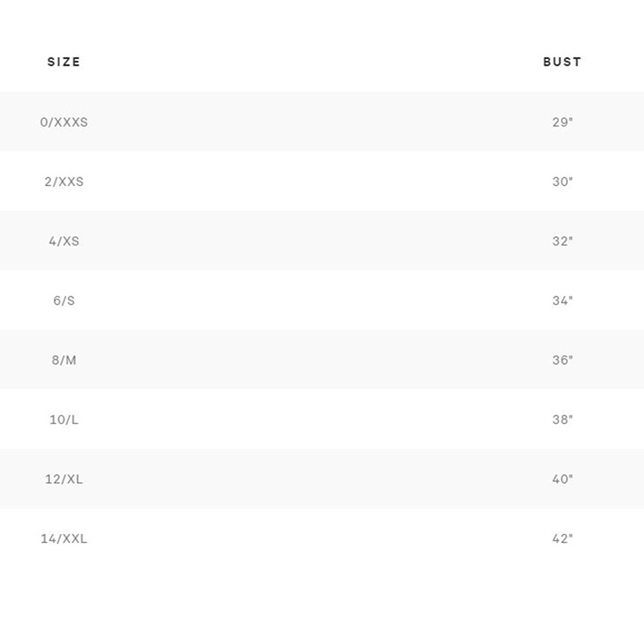Select the 4/XS size cell
The image size is (644, 644).
[64, 241]
